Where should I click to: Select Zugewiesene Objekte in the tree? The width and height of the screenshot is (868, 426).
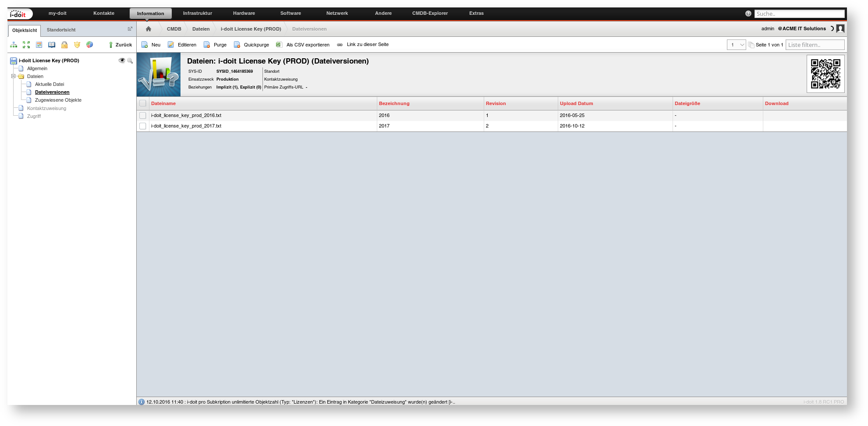(x=58, y=100)
